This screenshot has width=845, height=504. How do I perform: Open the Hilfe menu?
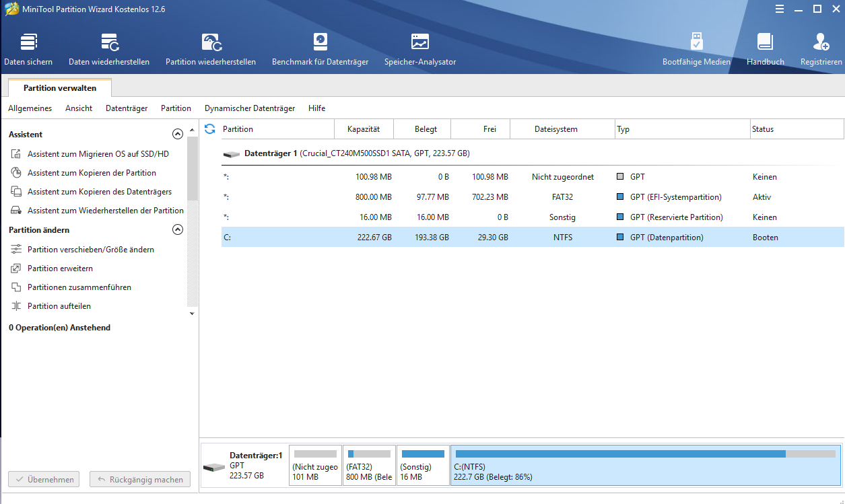[x=316, y=108]
